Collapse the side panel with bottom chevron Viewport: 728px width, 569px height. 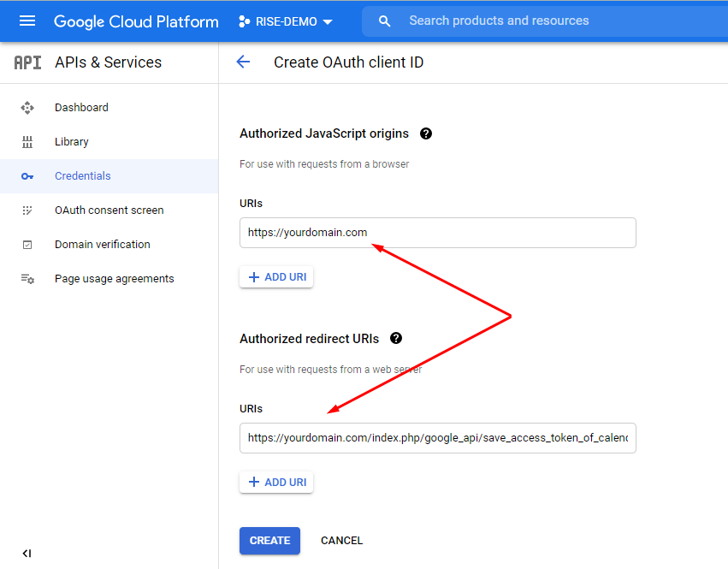click(x=27, y=554)
